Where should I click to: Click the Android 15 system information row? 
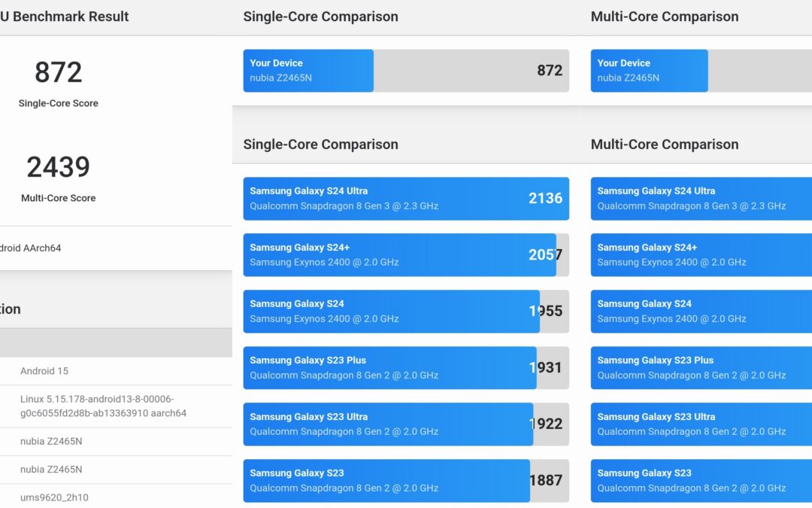44,371
